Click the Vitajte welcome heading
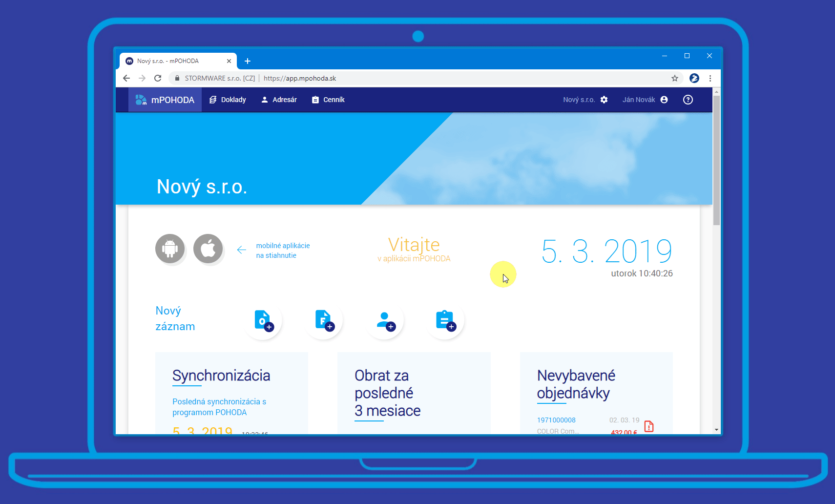The width and height of the screenshot is (835, 504). click(414, 244)
